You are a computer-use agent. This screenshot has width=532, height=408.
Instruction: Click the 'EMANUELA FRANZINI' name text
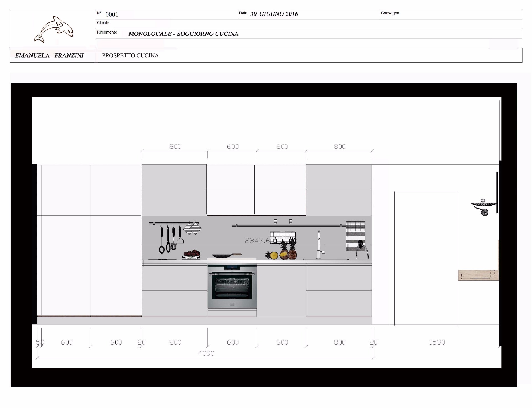tap(49, 55)
